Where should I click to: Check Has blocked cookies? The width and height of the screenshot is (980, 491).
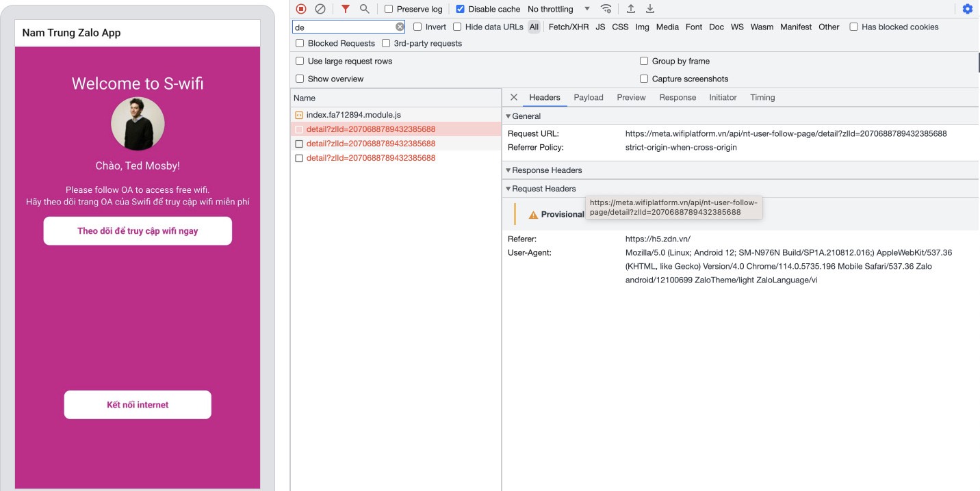click(853, 27)
